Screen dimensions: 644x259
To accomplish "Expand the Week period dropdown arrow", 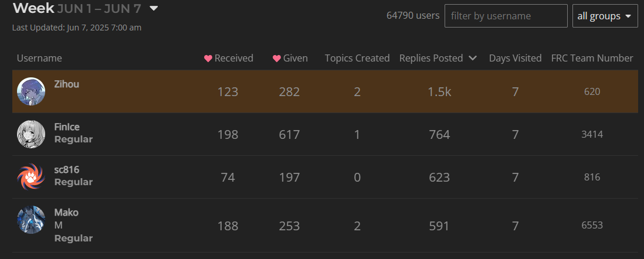I will click(x=154, y=8).
